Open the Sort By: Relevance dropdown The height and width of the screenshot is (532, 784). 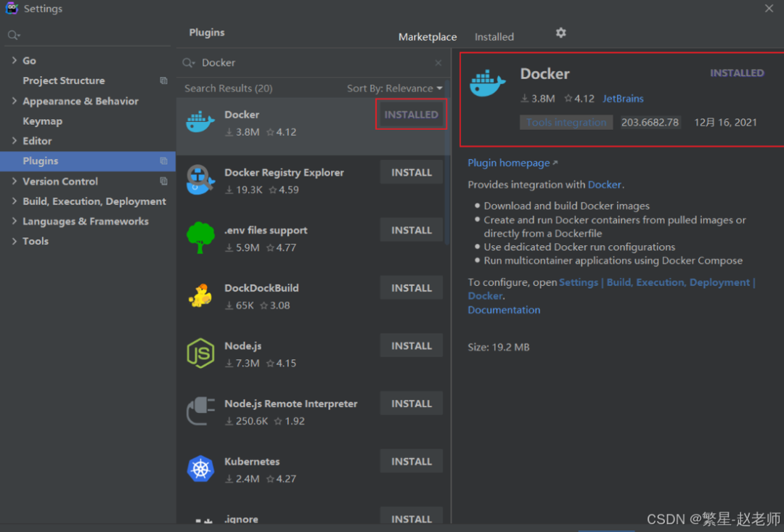394,89
